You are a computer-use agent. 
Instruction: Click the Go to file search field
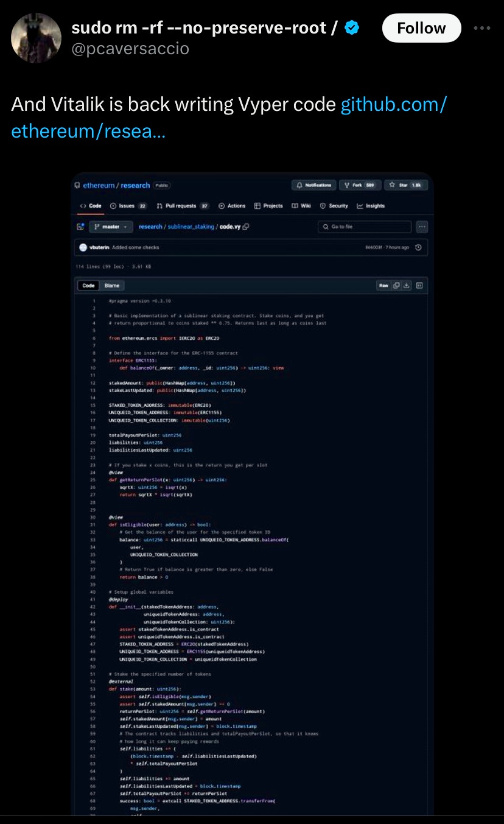click(x=365, y=227)
